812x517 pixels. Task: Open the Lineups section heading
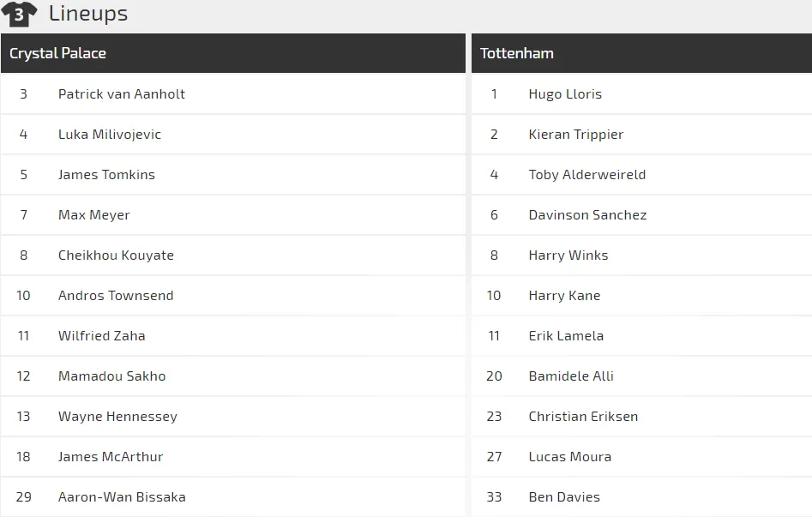tap(88, 14)
